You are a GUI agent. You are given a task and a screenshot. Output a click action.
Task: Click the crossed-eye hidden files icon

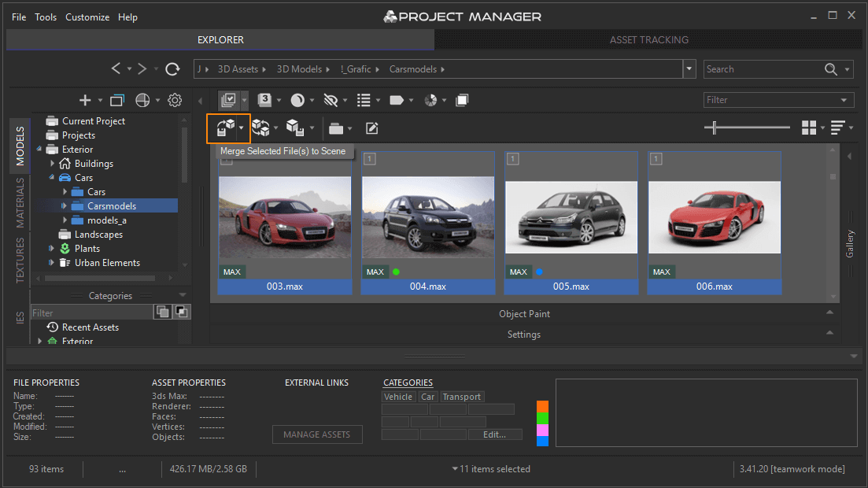[330, 100]
